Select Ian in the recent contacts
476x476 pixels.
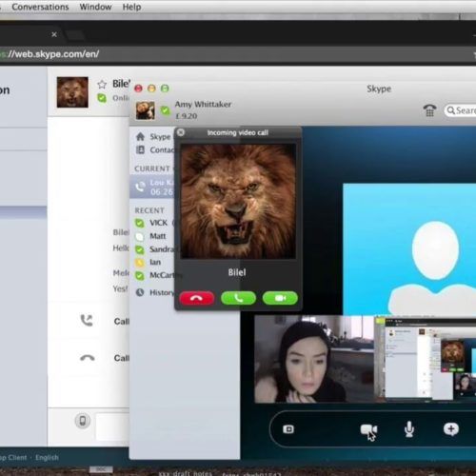click(149, 262)
